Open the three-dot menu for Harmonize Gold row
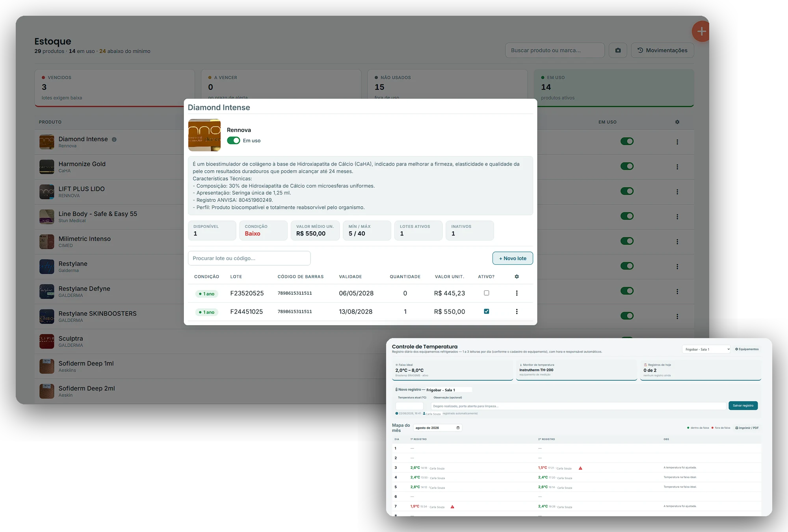788x532 pixels. [677, 167]
